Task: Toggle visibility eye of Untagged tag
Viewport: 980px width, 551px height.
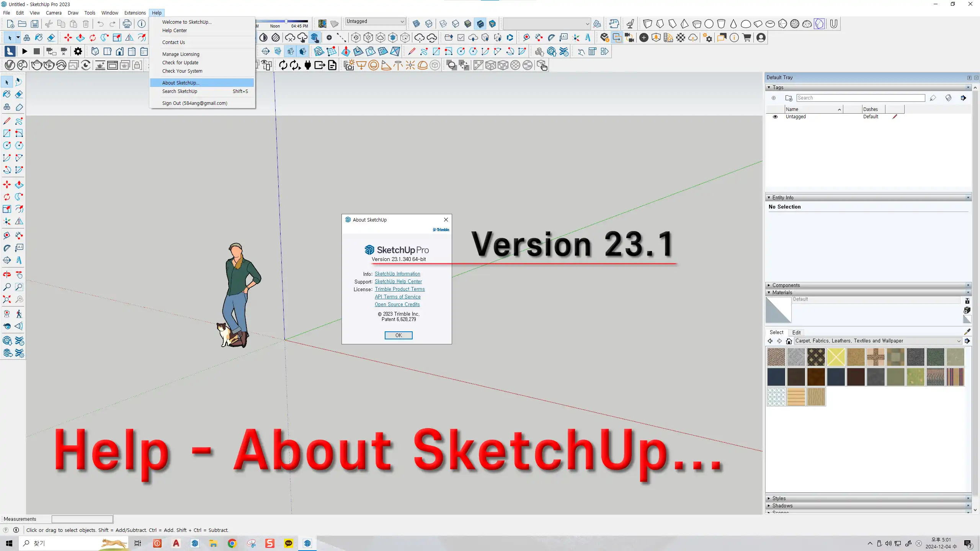Action: click(775, 117)
